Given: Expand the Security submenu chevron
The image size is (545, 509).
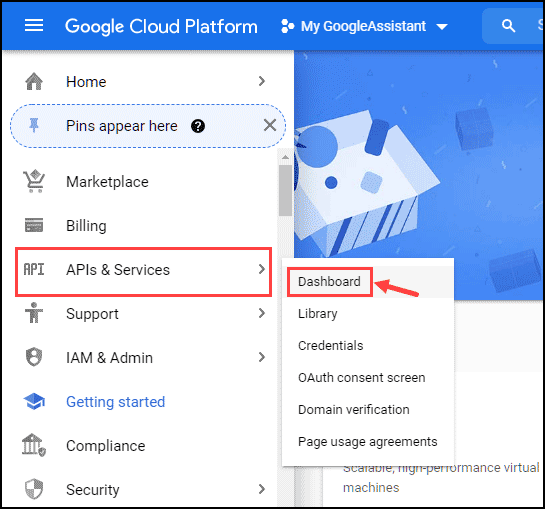Looking at the screenshot, I should 262,489.
